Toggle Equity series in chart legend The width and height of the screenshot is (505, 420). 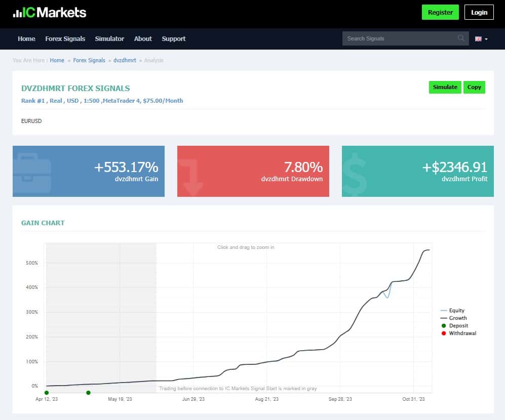(x=452, y=310)
